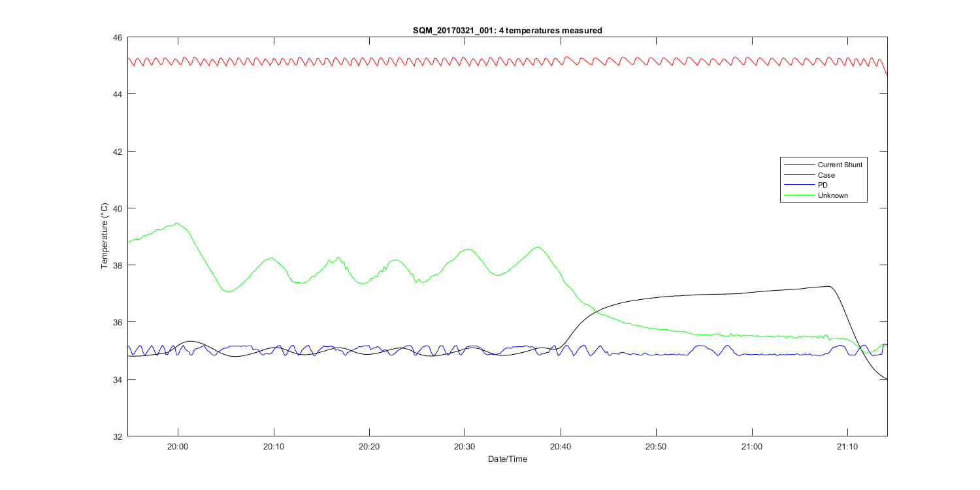The height and width of the screenshot is (490, 980).
Task: Click the 32 y-axis tick label
Action: point(118,436)
